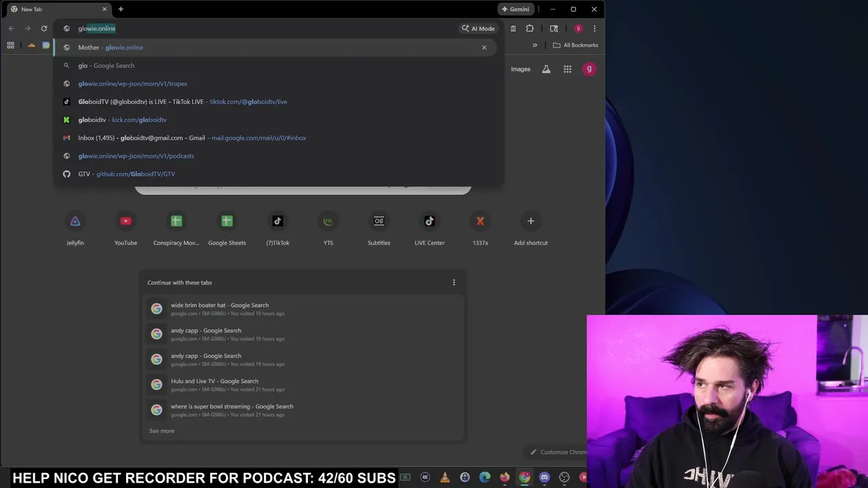Open Hulu and Live TV search entry

point(302,385)
